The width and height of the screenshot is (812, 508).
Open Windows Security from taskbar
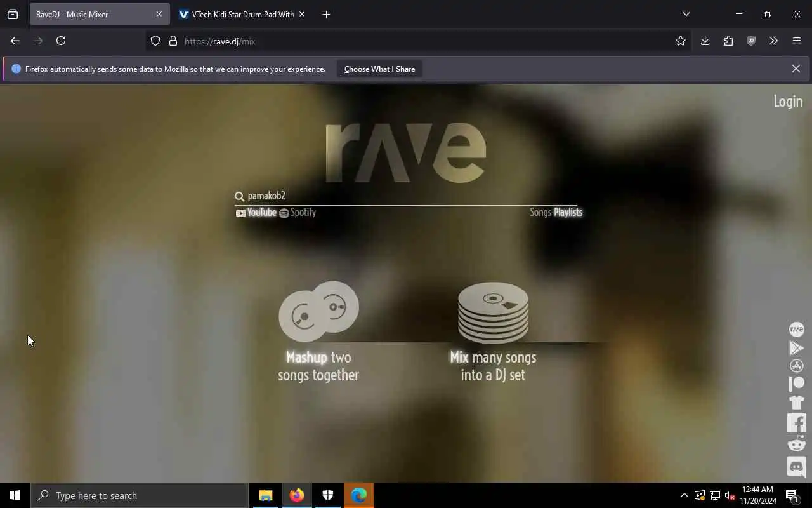tap(328, 496)
